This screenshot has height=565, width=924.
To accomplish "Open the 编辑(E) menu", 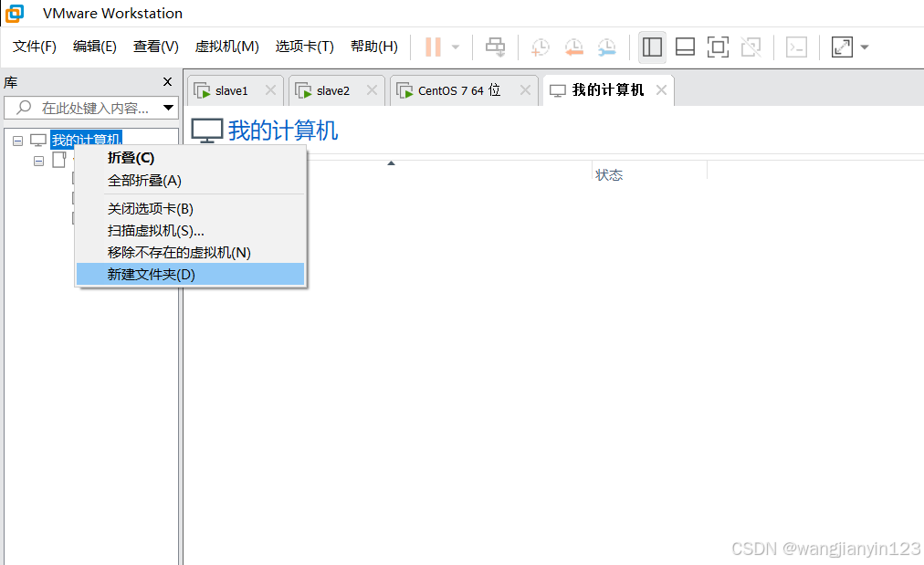I will pyautogui.click(x=95, y=47).
